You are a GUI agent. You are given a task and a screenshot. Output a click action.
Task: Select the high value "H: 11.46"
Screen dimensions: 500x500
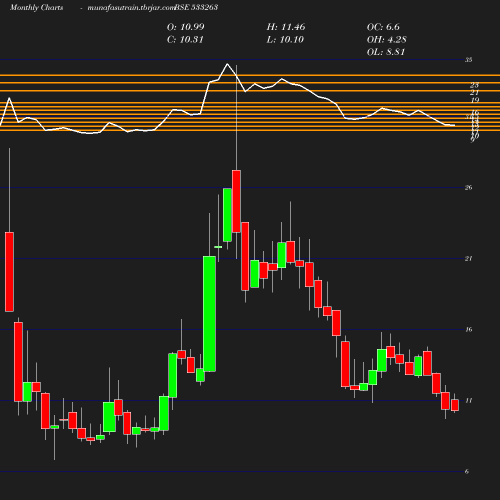(286, 27)
